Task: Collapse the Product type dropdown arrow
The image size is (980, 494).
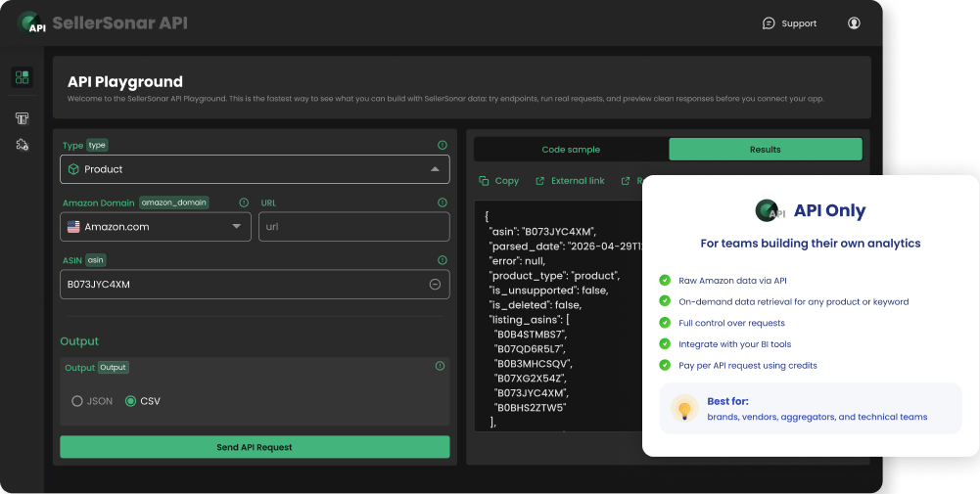Action: [435, 169]
